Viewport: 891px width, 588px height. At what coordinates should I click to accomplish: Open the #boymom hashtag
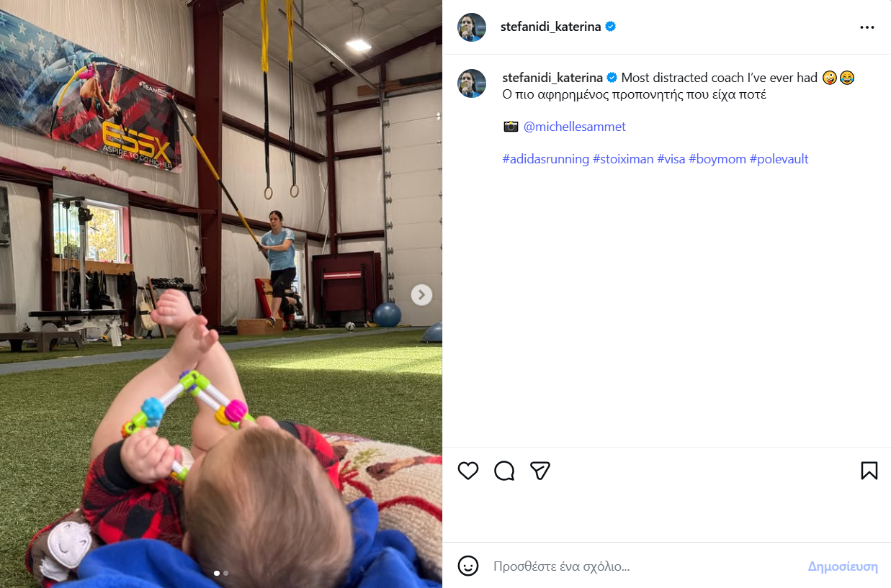pyautogui.click(x=717, y=159)
